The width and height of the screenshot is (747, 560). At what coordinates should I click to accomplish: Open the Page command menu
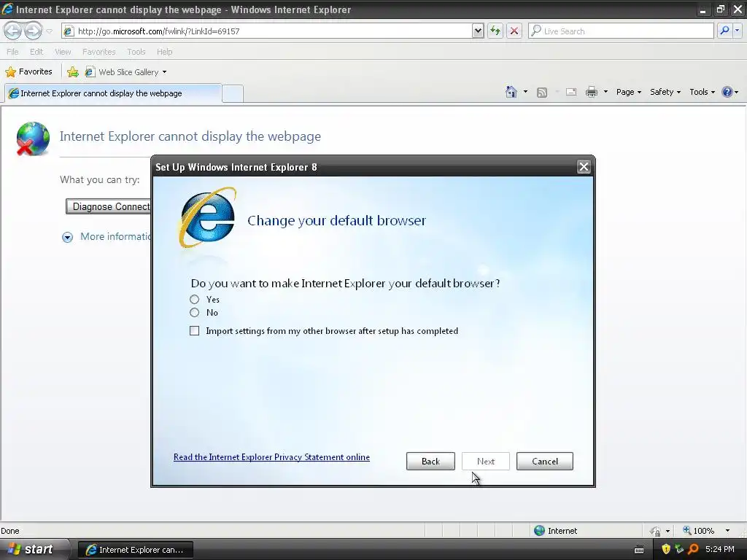[628, 92]
